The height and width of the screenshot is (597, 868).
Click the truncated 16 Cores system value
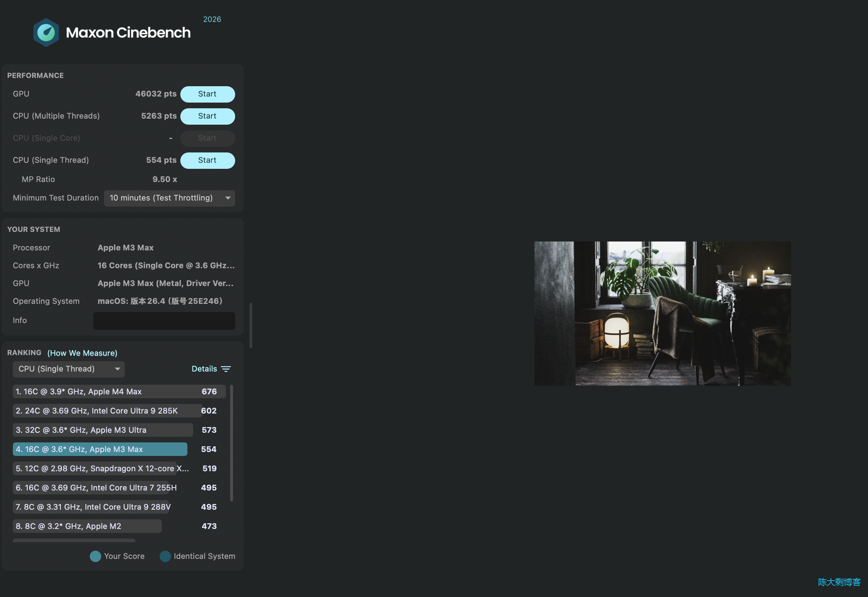[x=166, y=266]
